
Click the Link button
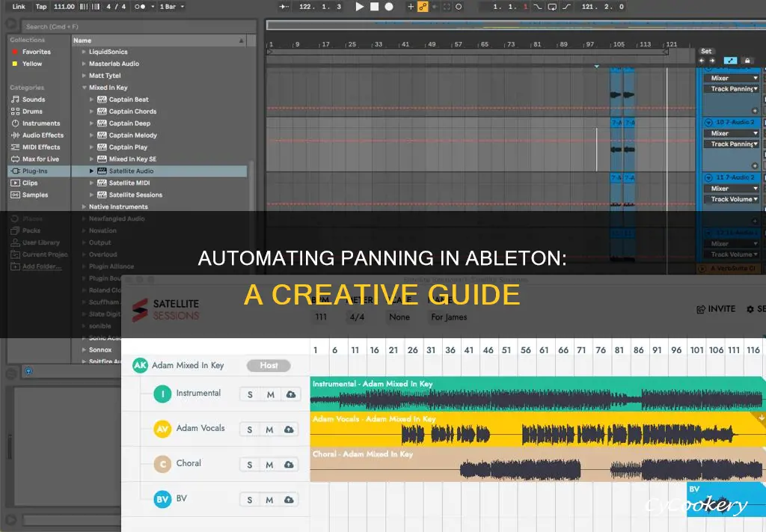pos(19,6)
